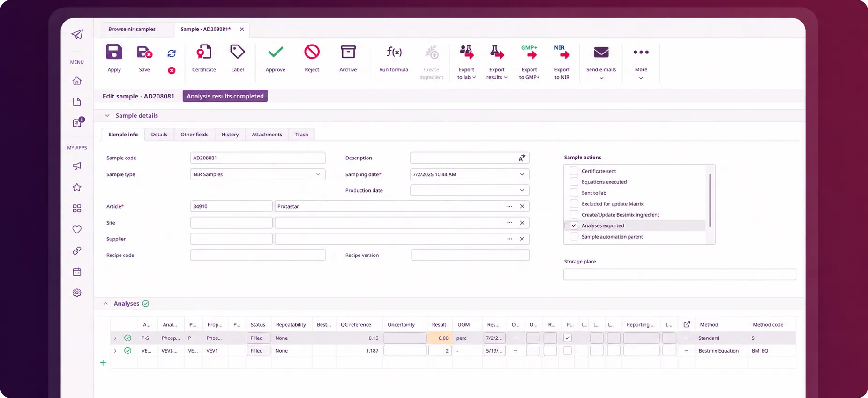Uncheck the Analyses exported checkbox
This screenshot has height=398, width=868.
(574, 225)
